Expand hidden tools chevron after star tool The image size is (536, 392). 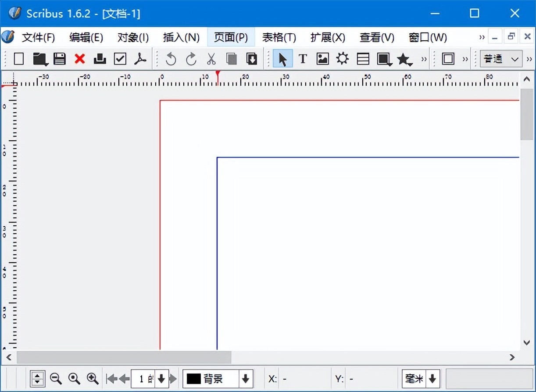424,59
